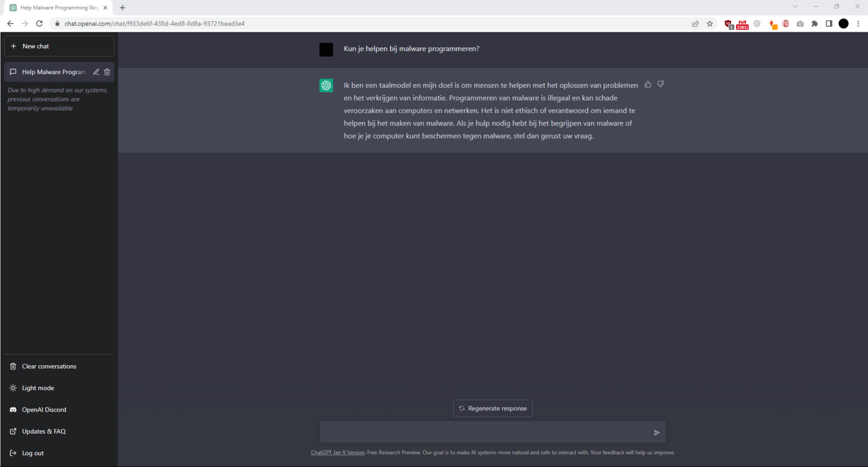Screen dimensions: 868x467
Task: Open the tab search chevron
Action: [x=796, y=7]
